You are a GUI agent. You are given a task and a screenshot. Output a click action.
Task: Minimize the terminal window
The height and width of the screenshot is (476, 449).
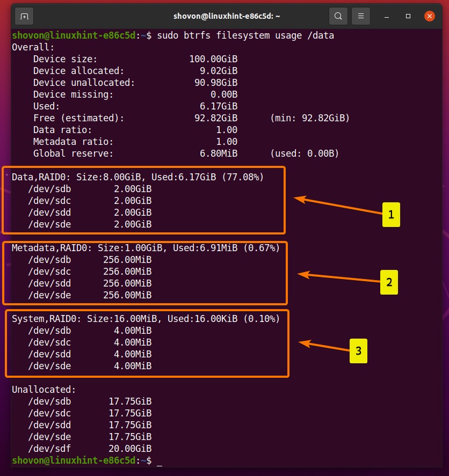point(386,17)
